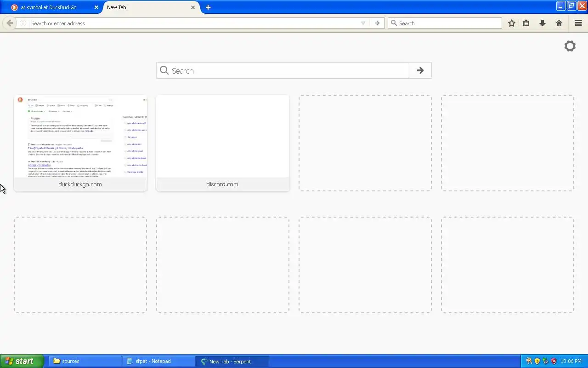Viewport: 588px width, 368px height.
Task: Show site identity info icon
Action: 23,23
